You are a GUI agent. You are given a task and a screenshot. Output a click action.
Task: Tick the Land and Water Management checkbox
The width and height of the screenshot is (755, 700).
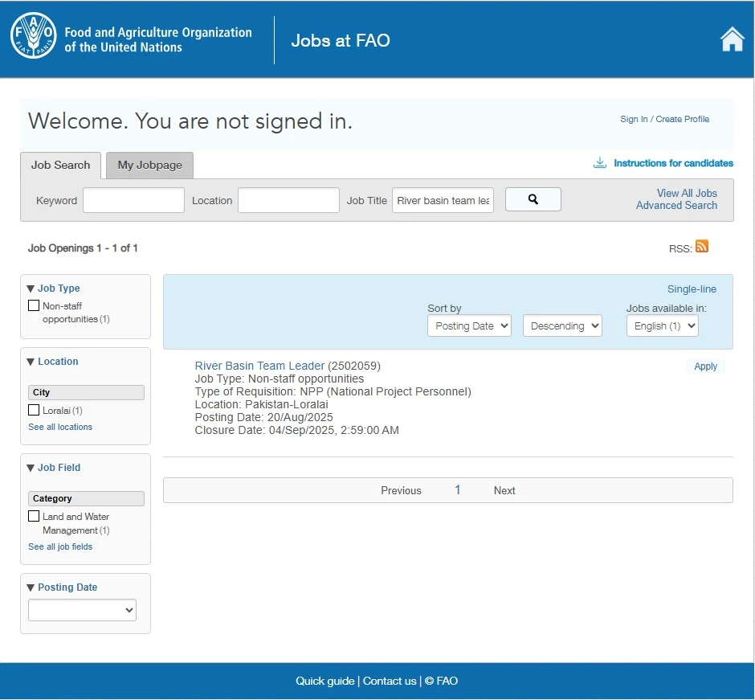coord(34,516)
